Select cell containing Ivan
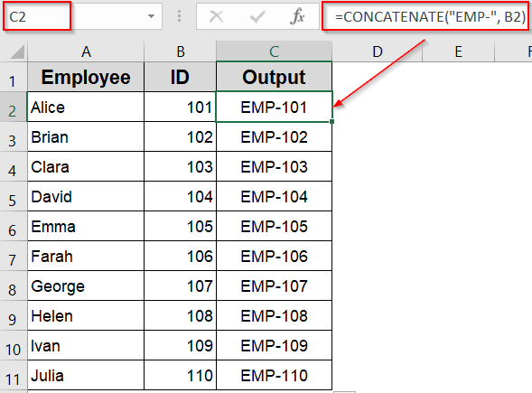The image size is (532, 393). (86, 346)
